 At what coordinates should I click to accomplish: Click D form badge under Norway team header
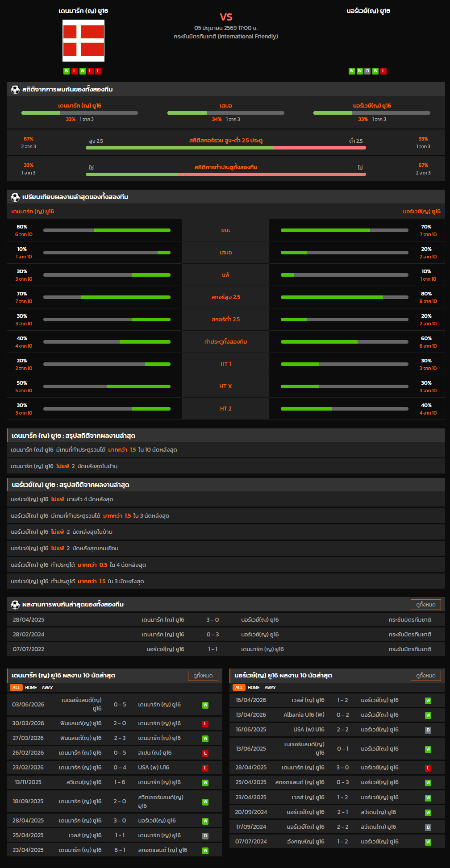point(367,71)
